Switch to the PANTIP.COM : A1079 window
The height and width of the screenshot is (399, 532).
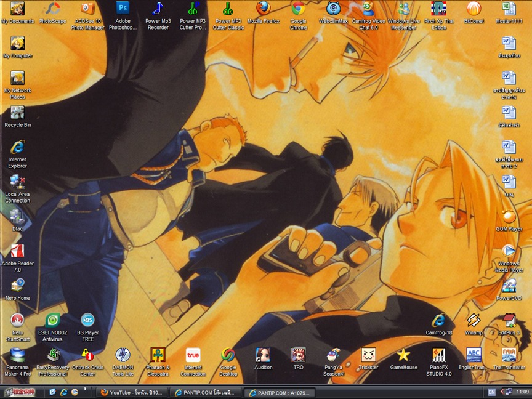pyautogui.click(x=279, y=393)
